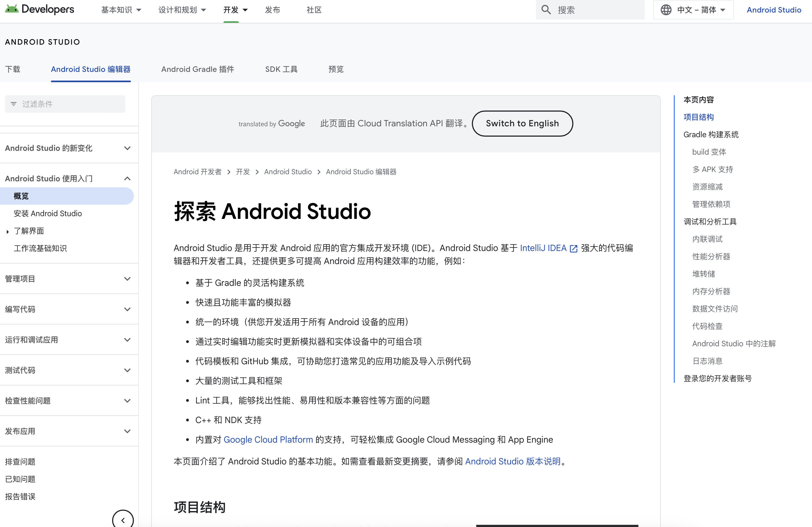Jump to 代码检查 in contents
This screenshot has height=527, width=812.
pyautogui.click(x=707, y=326)
